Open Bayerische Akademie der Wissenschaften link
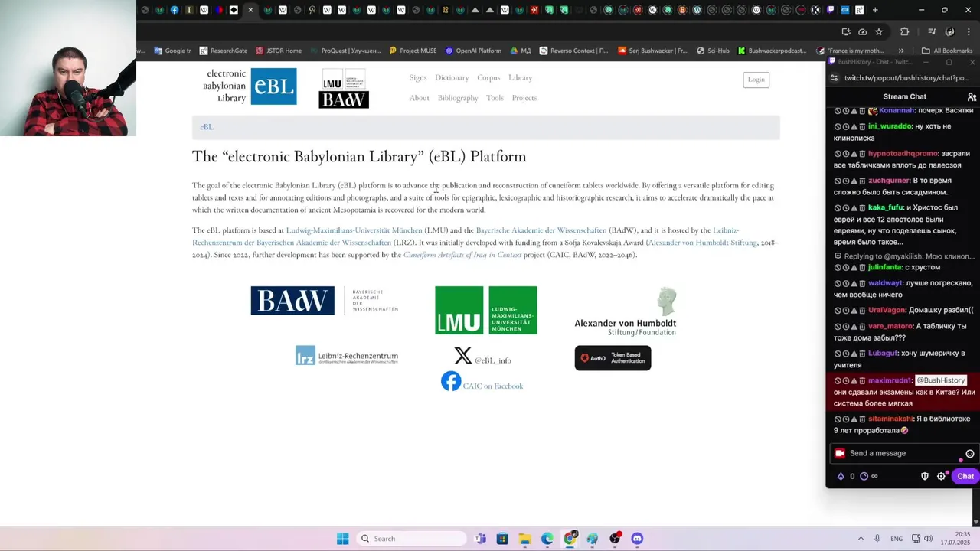Screen dimensions: 980x551 [541, 230]
